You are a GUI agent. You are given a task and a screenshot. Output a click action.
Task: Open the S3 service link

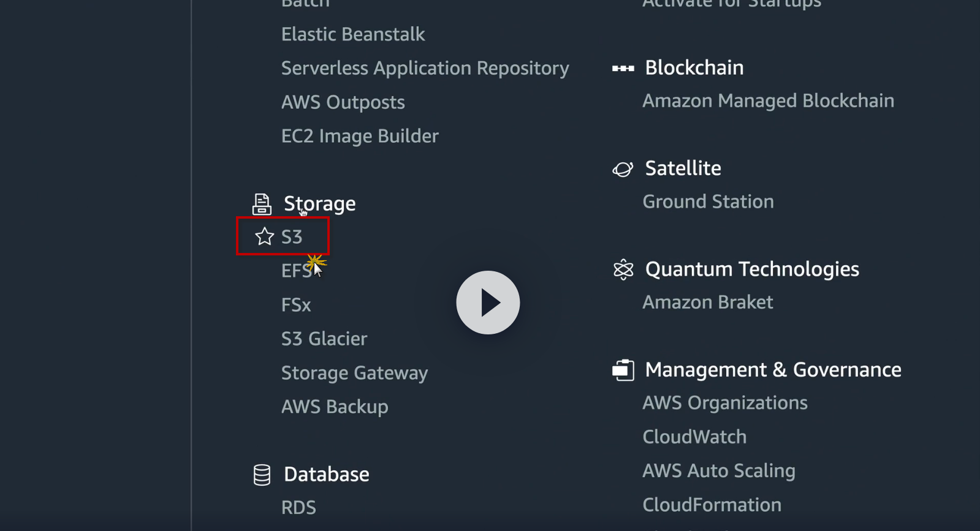tap(292, 237)
